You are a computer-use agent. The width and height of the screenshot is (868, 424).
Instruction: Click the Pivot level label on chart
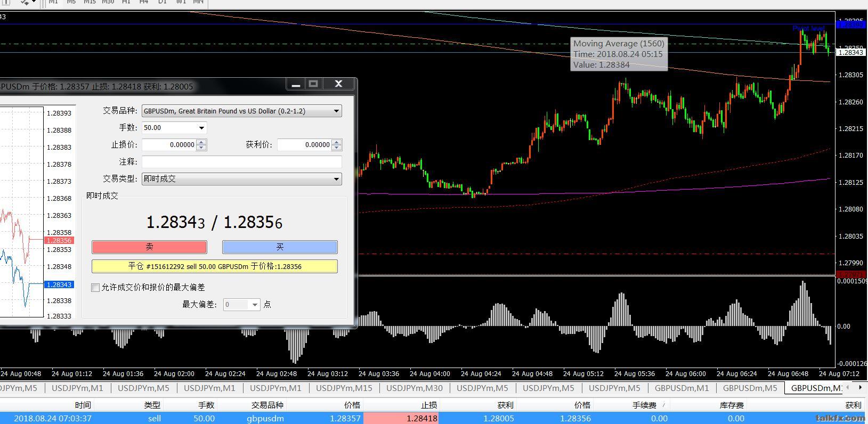808,28
